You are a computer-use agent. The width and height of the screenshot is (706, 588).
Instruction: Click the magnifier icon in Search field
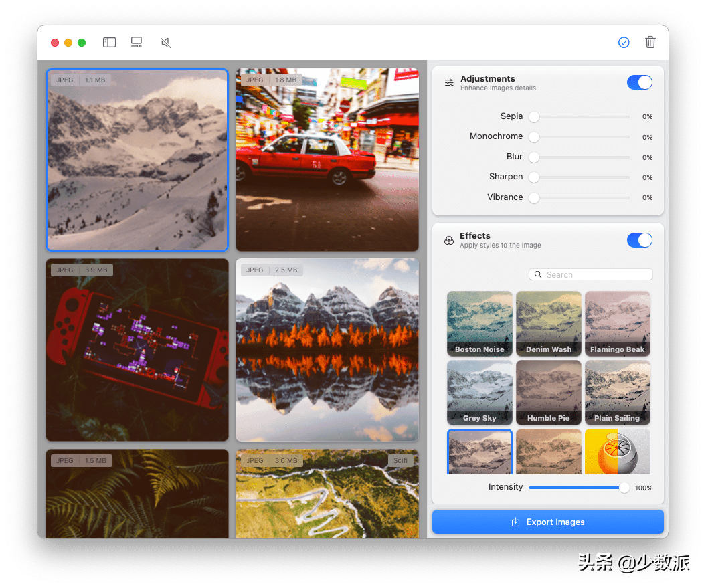pyautogui.click(x=538, y=274)
